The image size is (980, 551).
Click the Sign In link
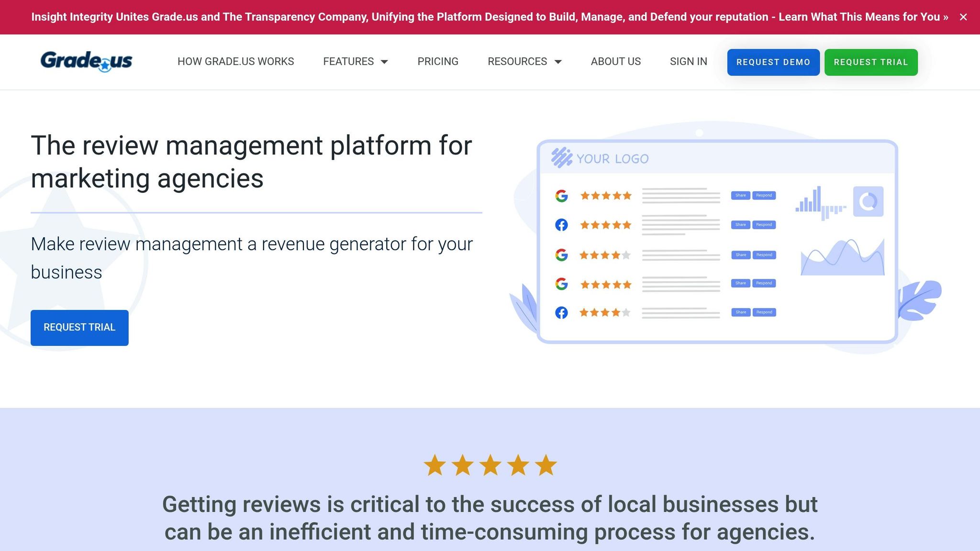tap(688, 62)
